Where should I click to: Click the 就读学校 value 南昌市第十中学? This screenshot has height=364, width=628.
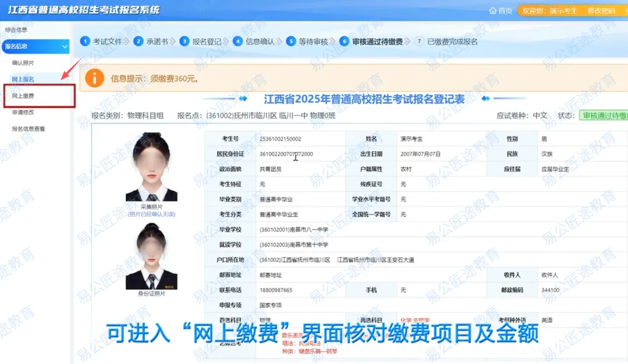tap(294, 245)
